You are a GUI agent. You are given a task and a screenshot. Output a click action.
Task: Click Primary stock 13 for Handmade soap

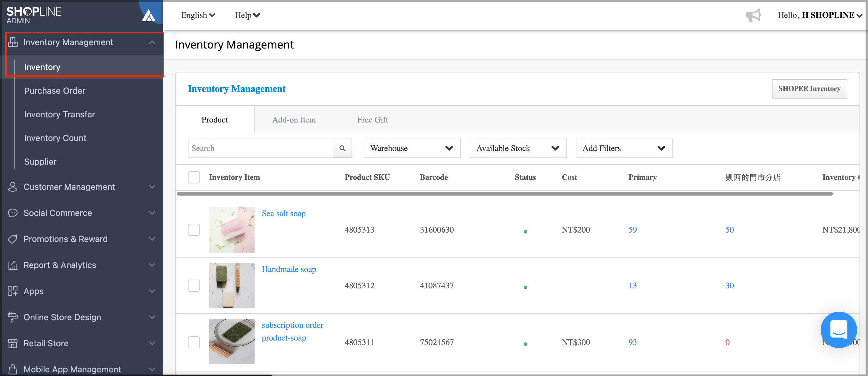point(633,286)
